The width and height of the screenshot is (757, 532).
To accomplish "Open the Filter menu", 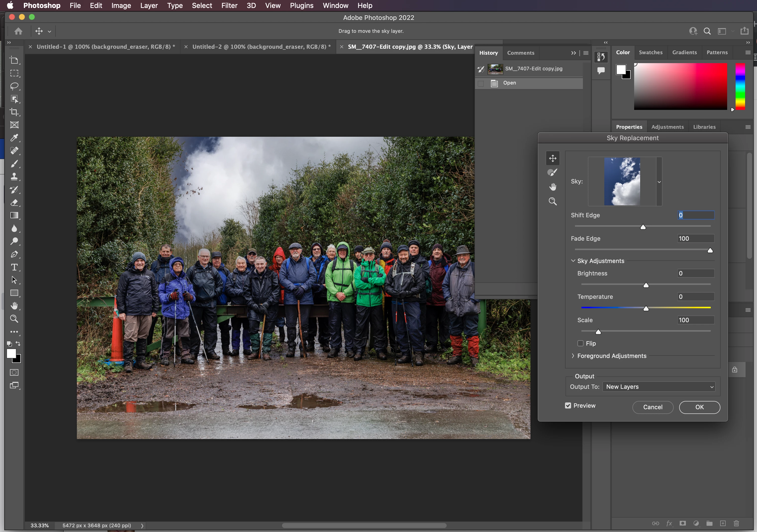I will [229, 6].
